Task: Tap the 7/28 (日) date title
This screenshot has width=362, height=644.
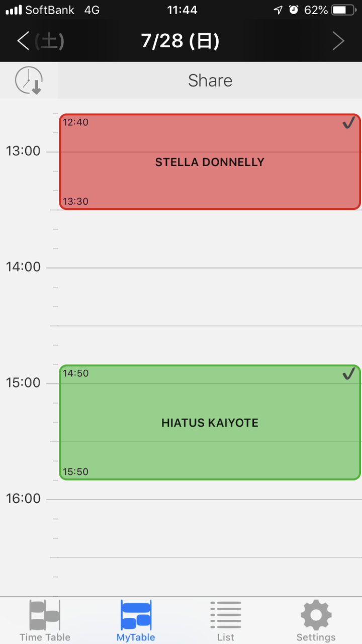Action: [180, 41]
